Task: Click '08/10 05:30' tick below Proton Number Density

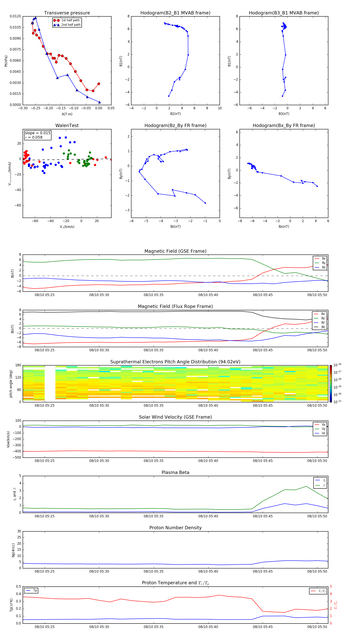Action: 99,571
